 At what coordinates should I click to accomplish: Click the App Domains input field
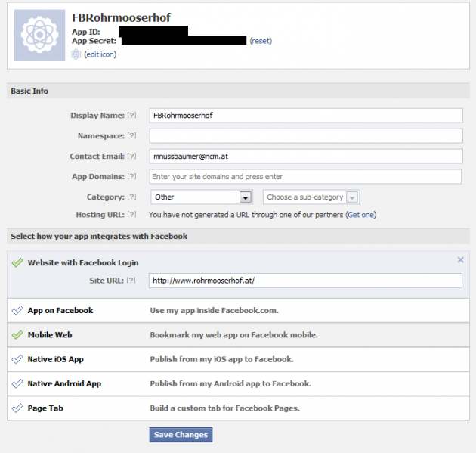305,177
